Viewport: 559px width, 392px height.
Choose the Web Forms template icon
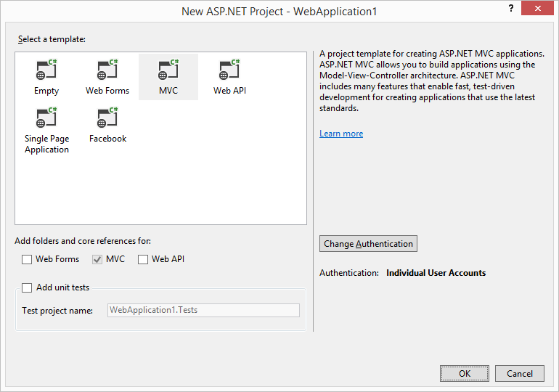[x=107, y=70]
